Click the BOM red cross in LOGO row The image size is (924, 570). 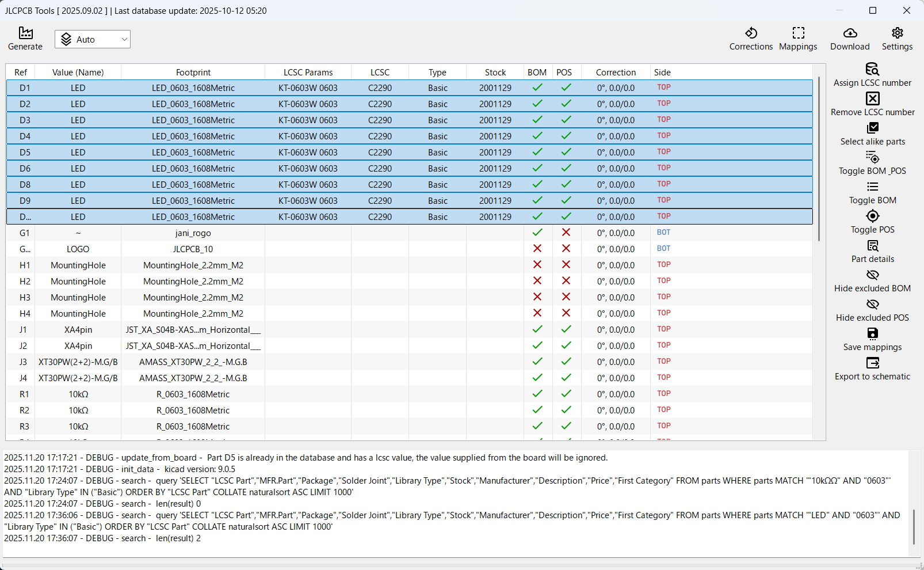(537, 249)
